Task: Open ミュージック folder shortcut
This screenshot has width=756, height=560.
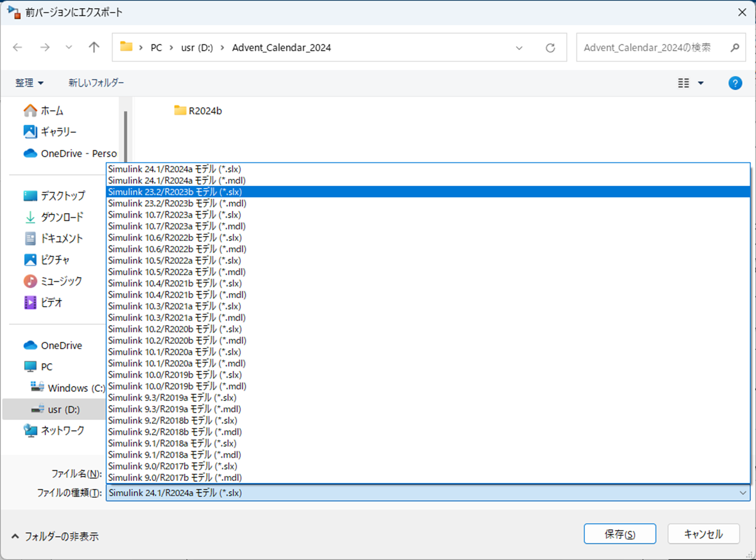Action: (53, 281)
